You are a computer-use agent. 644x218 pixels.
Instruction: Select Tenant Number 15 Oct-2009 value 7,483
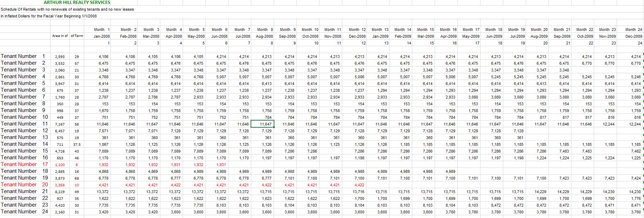[x=587, y=151]
